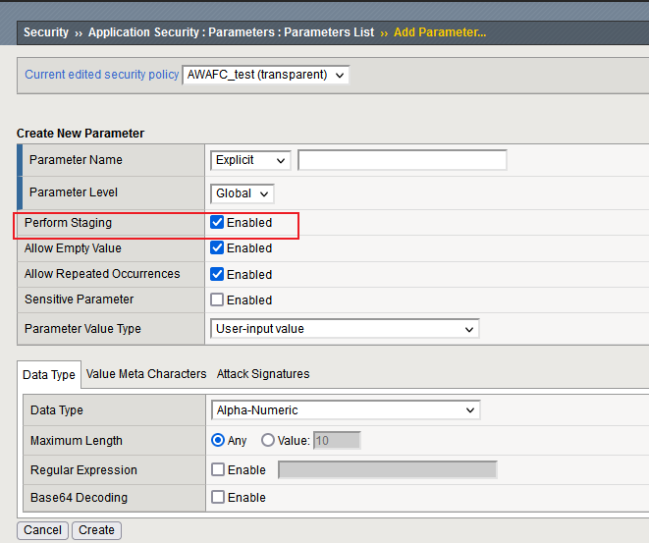Open the Explicit parameter name dropdown

(x=250, y=160)
